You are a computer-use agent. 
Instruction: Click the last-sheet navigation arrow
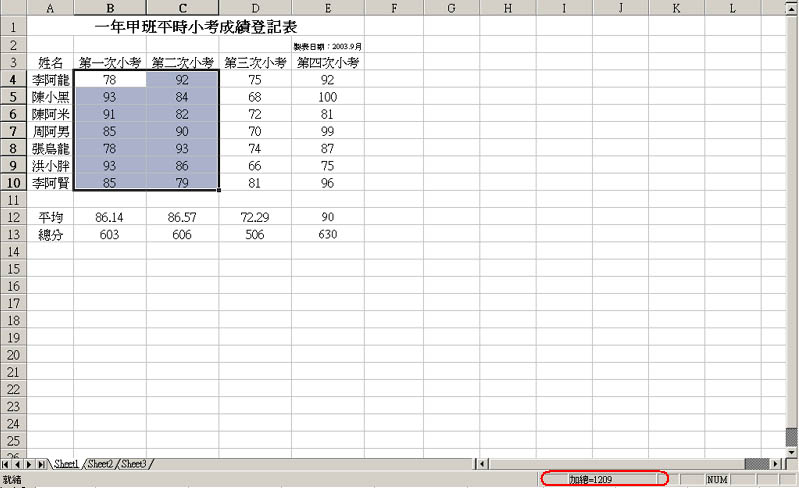(42, 464)
